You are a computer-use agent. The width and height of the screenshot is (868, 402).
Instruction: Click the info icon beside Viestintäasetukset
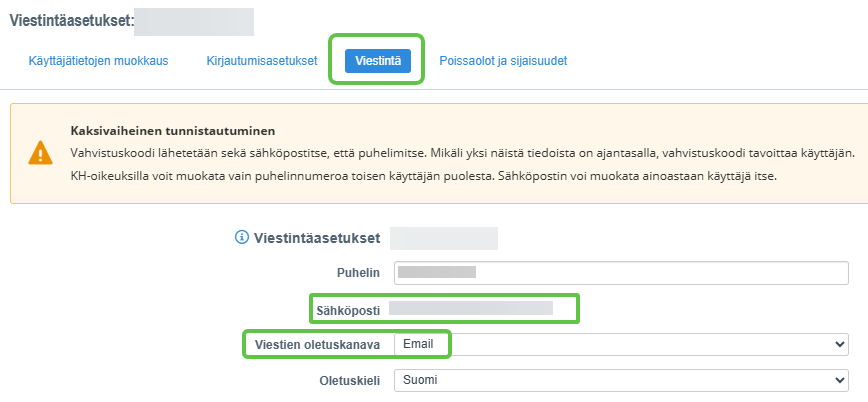tap(240, 238)
